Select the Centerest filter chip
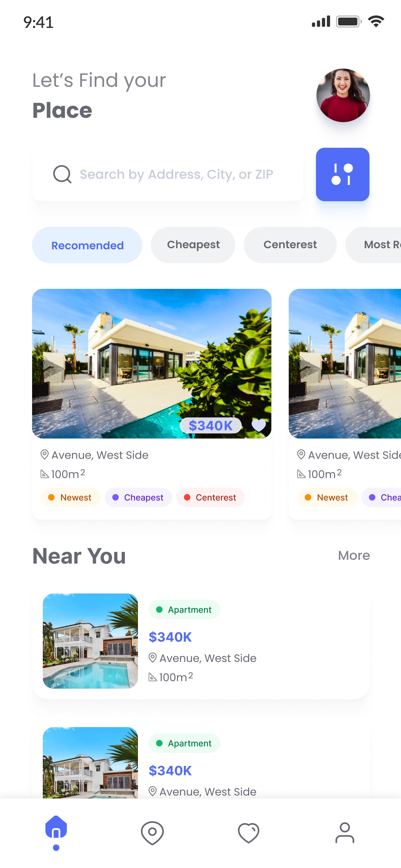The width and height of the screenshot is (401, 868). [x=290, y=245]
